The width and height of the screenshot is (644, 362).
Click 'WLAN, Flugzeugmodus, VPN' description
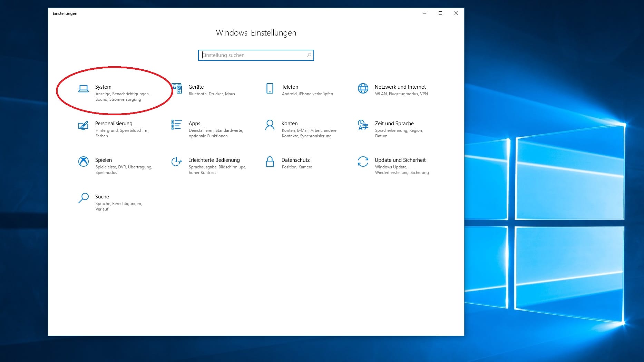[x=401, y=94]
